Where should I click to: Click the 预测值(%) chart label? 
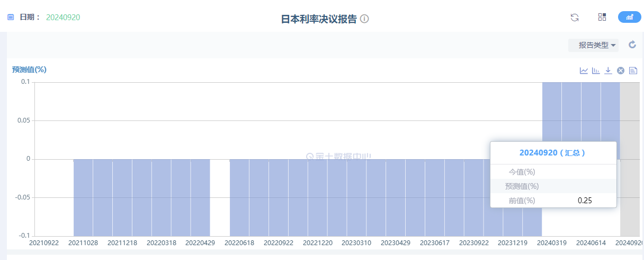(x=30, y=70)
